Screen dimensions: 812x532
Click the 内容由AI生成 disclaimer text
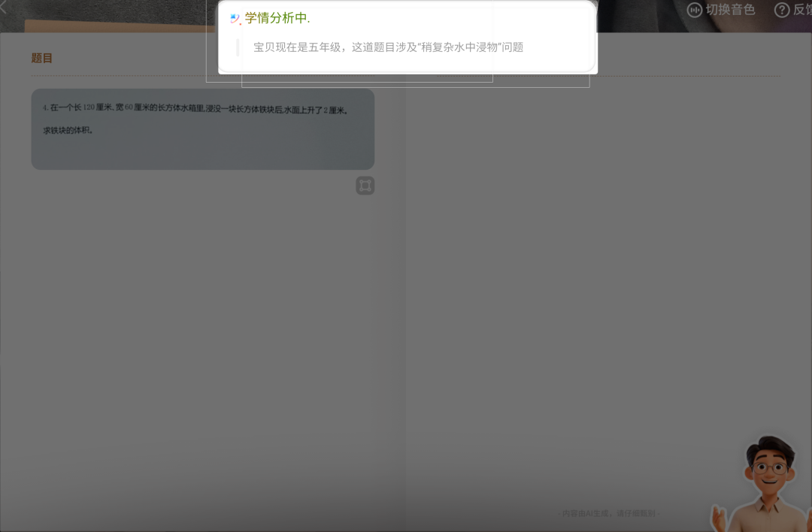(x=608, y=513)
